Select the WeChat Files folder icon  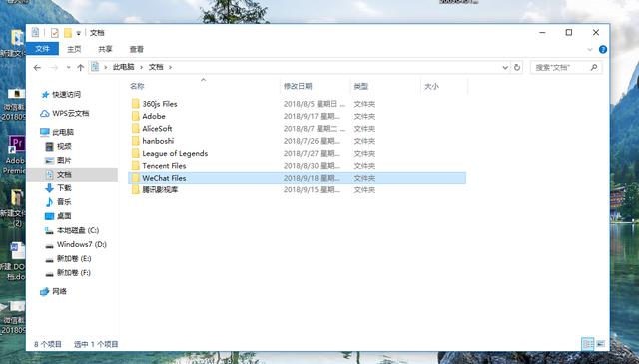[136, 178]
